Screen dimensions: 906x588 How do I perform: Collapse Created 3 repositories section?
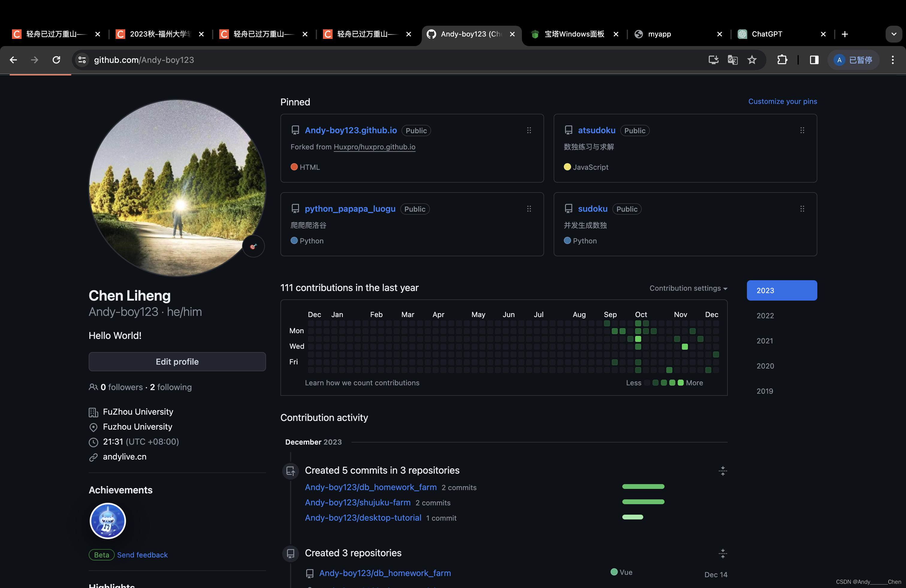pyautogui.click(x=723, y=553)
